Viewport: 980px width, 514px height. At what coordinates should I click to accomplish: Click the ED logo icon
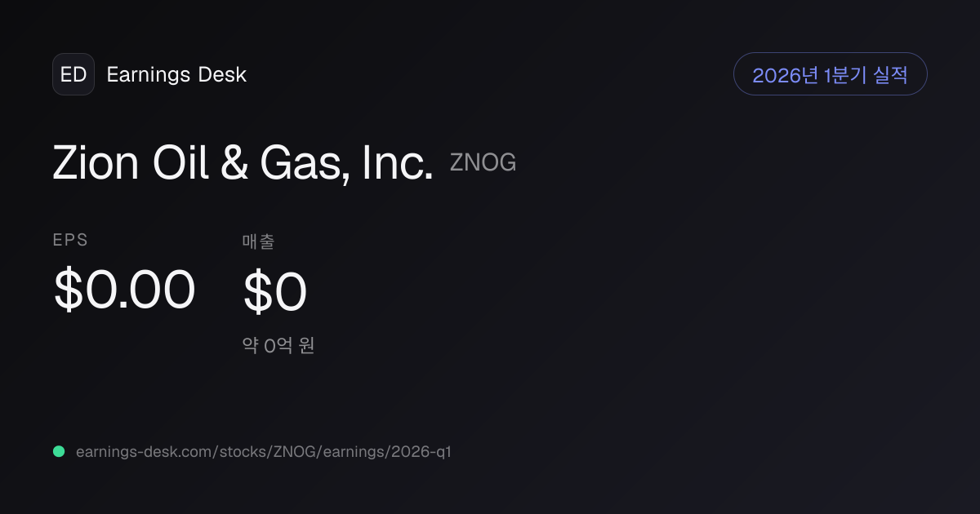coord(73,74)
